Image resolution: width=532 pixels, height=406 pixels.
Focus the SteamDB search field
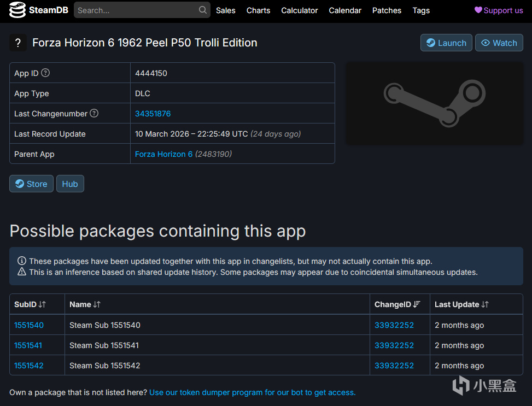point(137,10)
